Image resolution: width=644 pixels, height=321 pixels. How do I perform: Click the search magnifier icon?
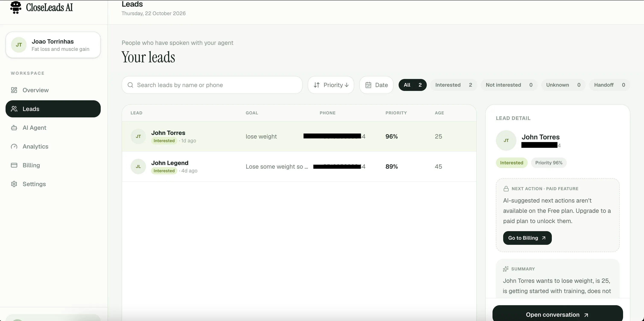click(130, 85)
